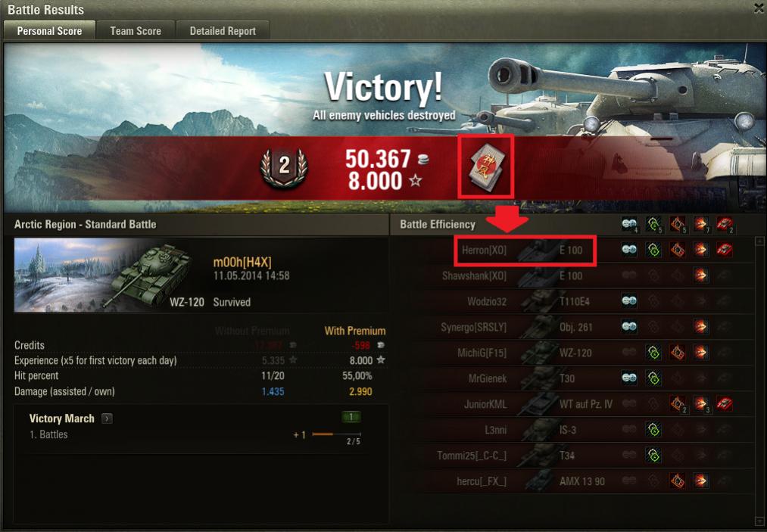Click the total spotted icon in Battle Efficiency header
The height and width of the screenshot is (532, 767).
pyautogui.click(x=630, y=225)
